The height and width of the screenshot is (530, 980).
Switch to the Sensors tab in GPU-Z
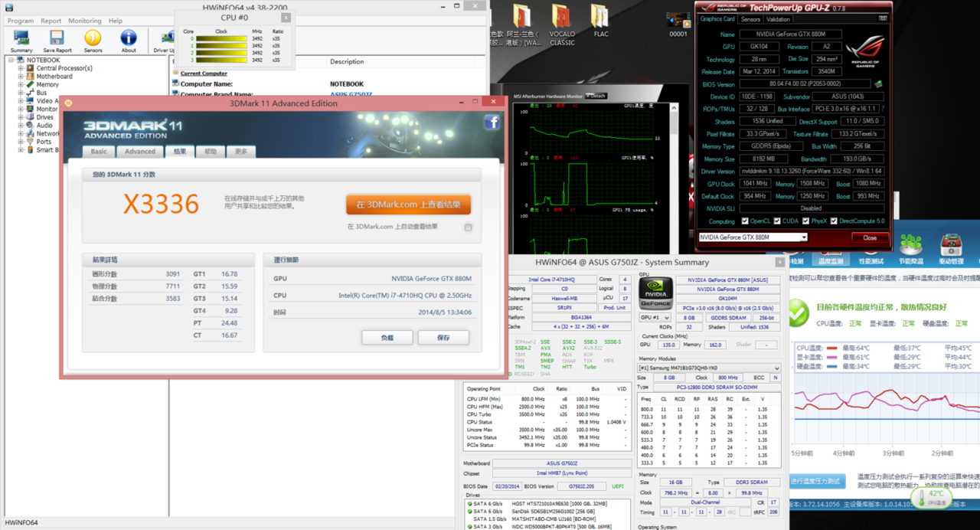pyautogui.click(x=750, y=19)
